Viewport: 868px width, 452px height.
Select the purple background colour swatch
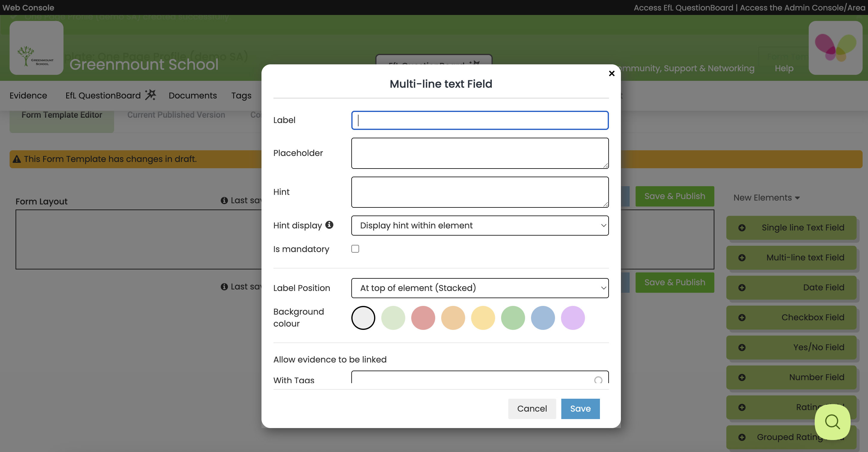click(x=572, y=318)
